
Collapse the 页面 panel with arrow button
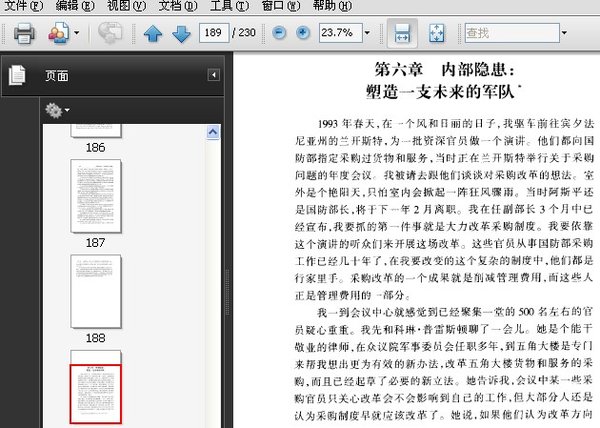pyautogui.click(x=213, y=75)
